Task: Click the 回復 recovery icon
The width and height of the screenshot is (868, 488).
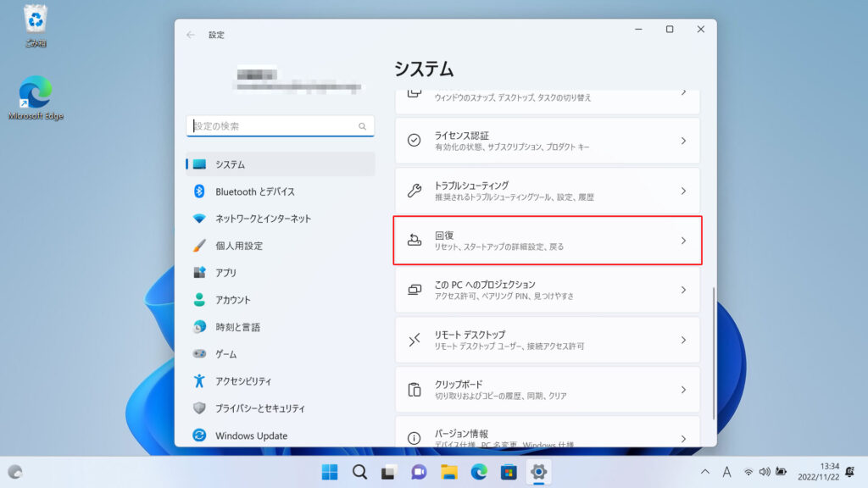Action: (x=414, y=240)
